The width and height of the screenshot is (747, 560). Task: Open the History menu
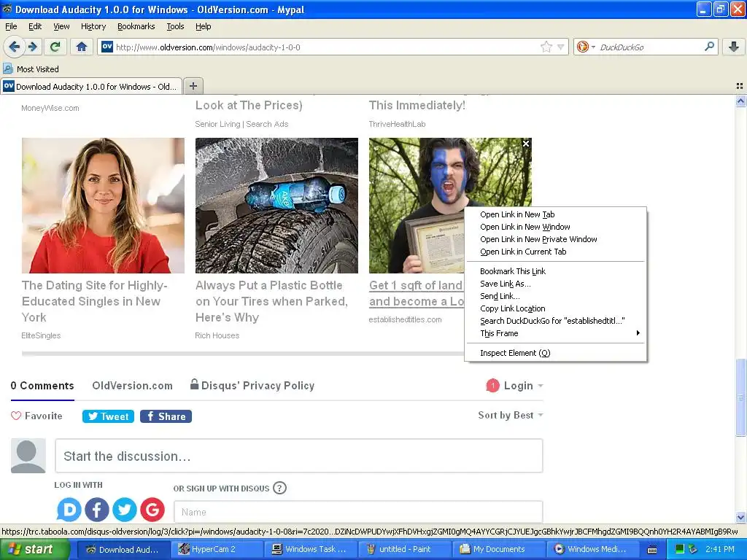point(93,26)
